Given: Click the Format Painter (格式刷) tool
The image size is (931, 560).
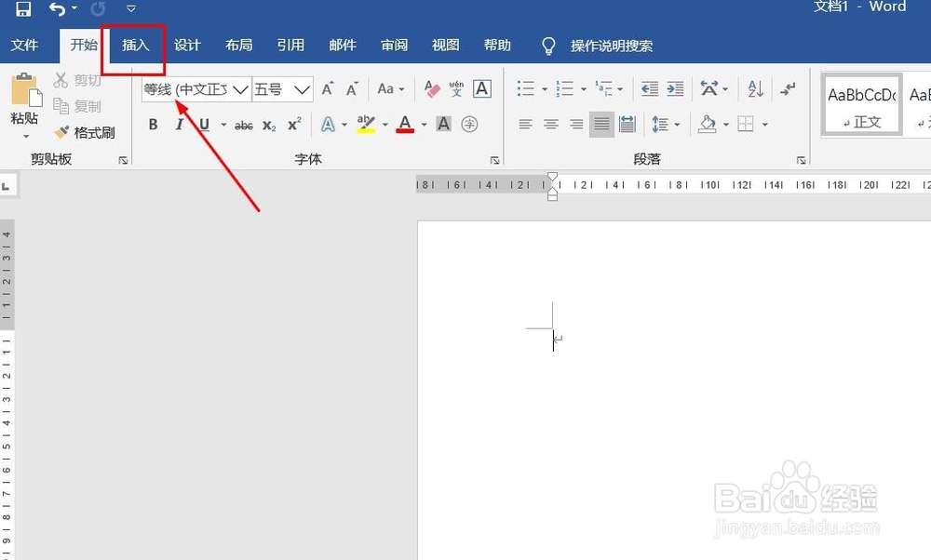Looking at the screenshot, I should tap(86, 132).
